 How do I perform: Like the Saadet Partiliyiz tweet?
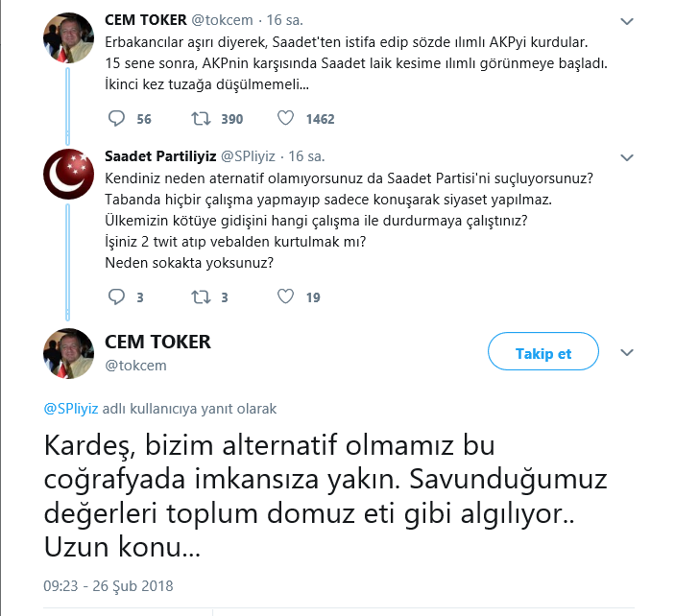[285, 297]
